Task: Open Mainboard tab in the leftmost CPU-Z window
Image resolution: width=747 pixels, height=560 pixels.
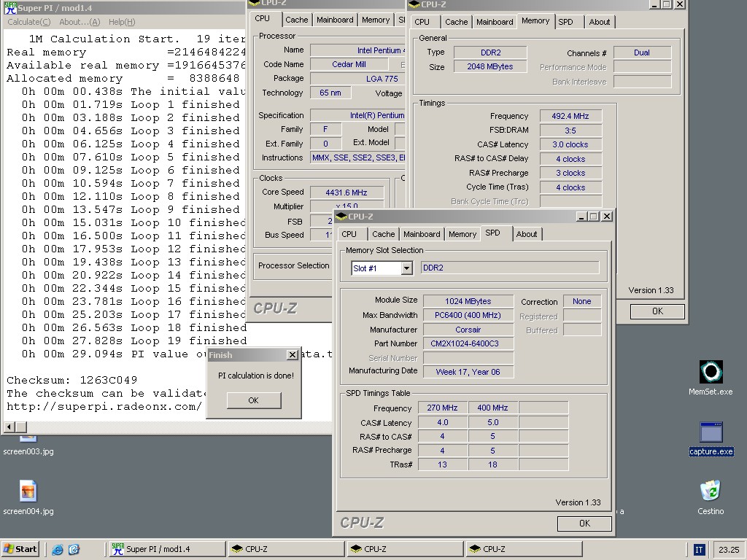Action: point(335,20)
